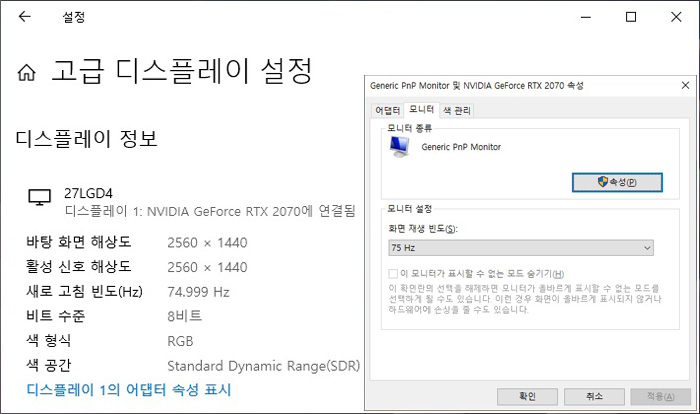Click the home icon beside the heading

click(x=27, y=73)
